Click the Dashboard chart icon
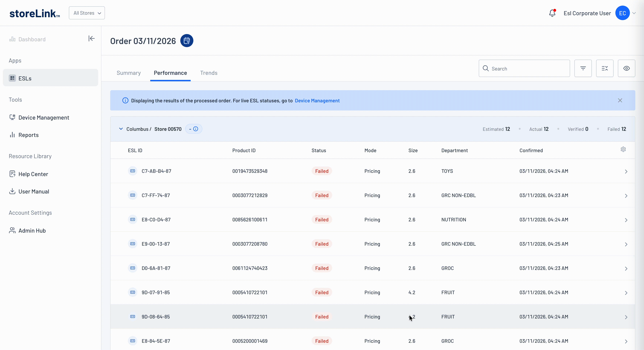644x350 pixels. tap(12, 39)
